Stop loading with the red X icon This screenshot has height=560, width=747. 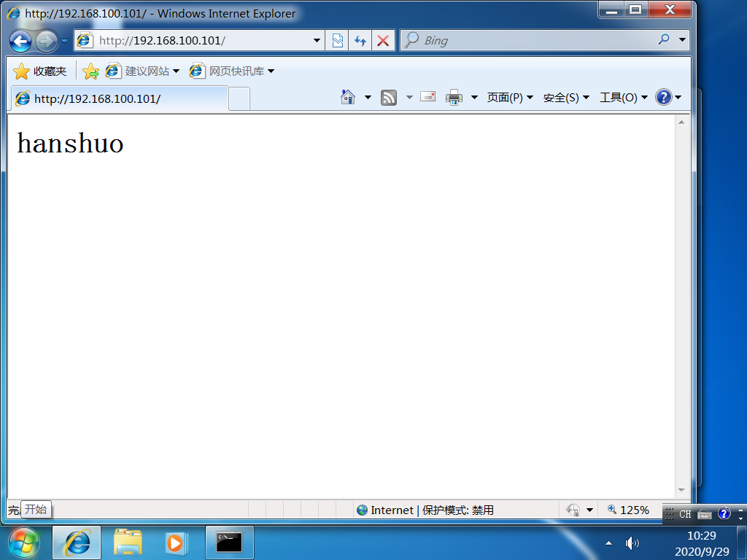click(383, 41)
